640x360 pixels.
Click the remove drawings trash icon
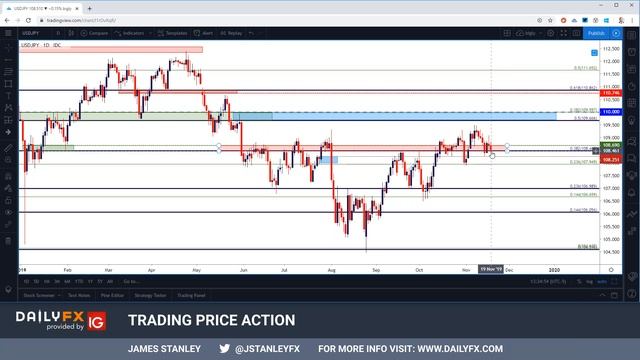click(8, 241)
